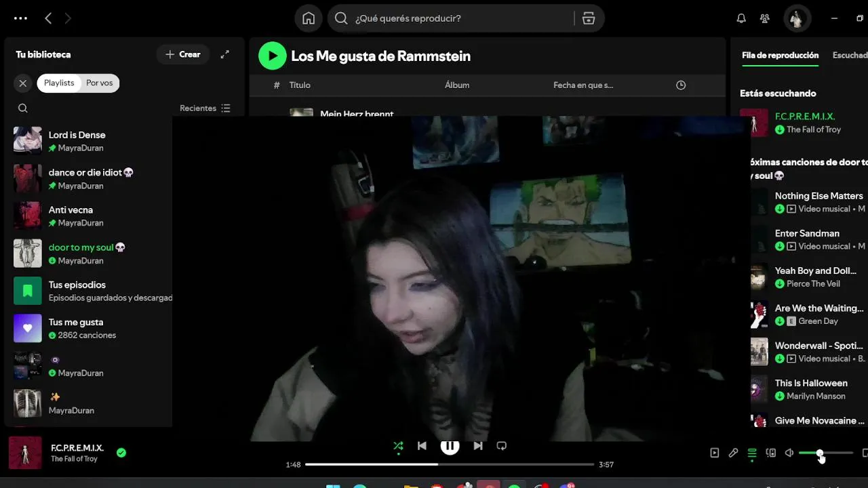868x488 pixels.
Task: Clear library filters with the X button
Action: tap(23, 83)
